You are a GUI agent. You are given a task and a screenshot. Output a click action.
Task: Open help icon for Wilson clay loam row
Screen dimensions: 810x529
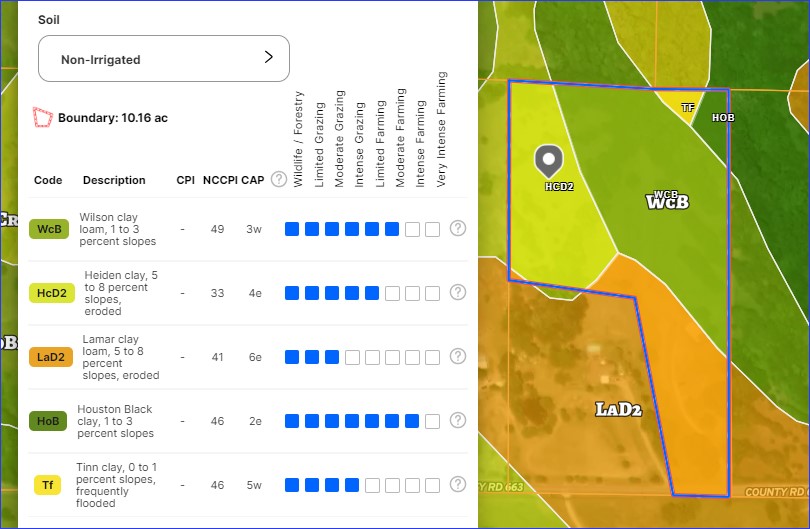457,228
